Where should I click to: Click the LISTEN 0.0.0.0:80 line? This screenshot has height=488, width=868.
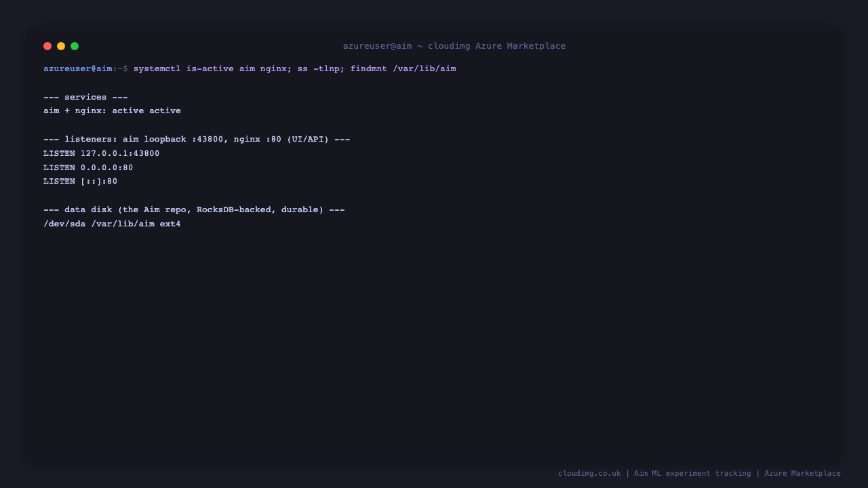point(88,167)
